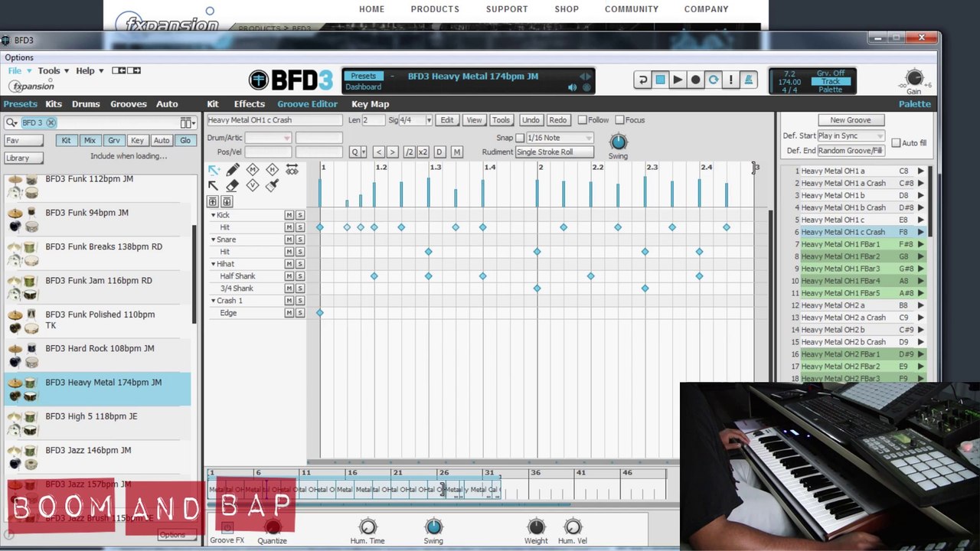This screenshot has width=980, height=551.
Task: Toggle the Grv include-when-loading filter
Action: (113, 140)
